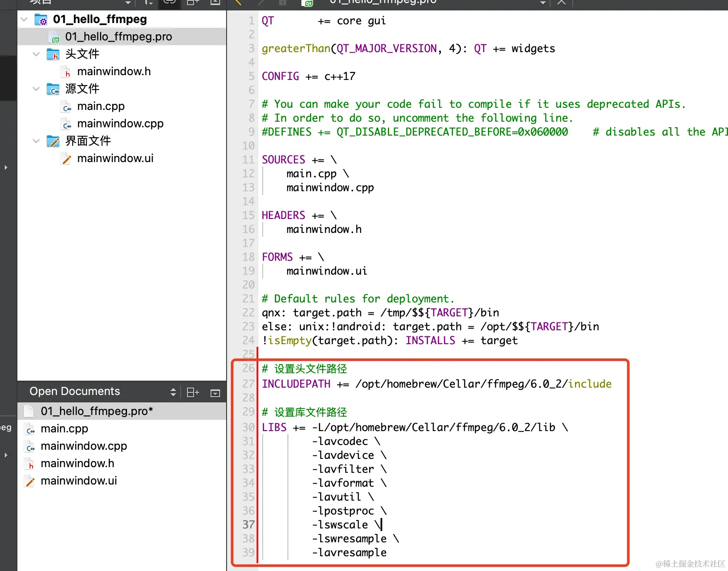The width and height of the screenshot is (728, 571).
Task: Click line number 37 in the gutter
Action: pos(248,525)
